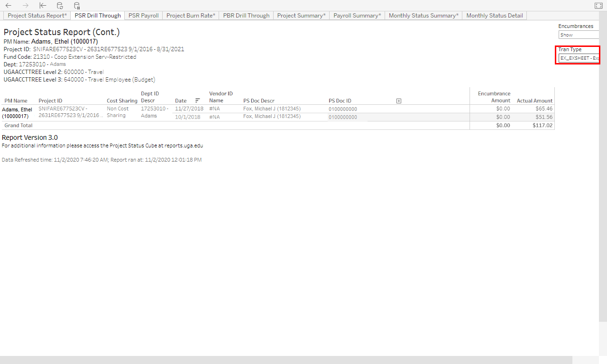
Task: Select the PSR Drill Through tab
Action: (x=98, y=16)
